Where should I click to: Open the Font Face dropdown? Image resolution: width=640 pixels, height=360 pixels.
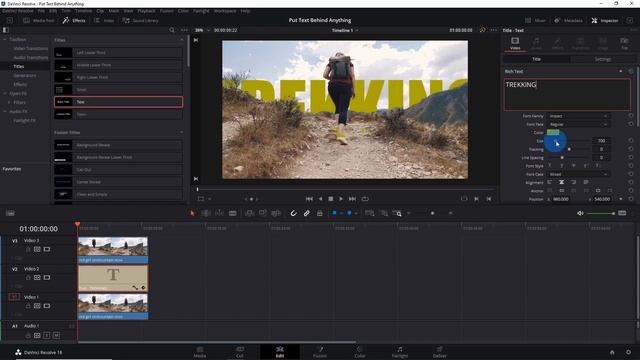point(578,124)
